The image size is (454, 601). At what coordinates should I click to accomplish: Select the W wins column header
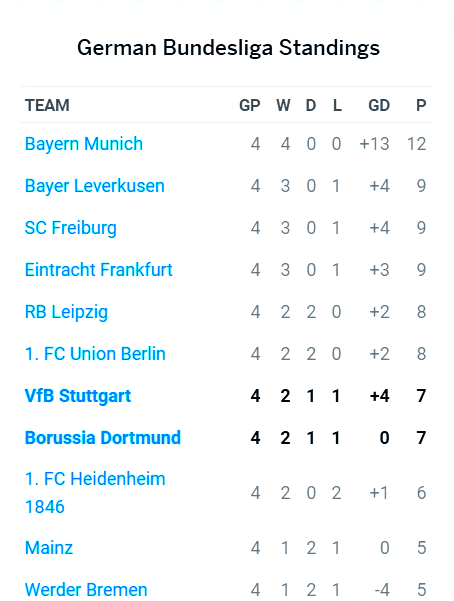tap(283, 105)
